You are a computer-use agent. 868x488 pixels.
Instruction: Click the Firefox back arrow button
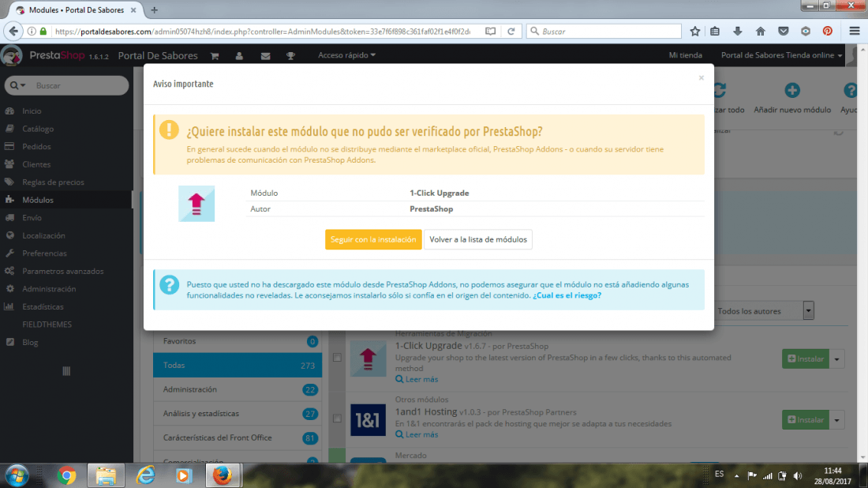point(14,32)
